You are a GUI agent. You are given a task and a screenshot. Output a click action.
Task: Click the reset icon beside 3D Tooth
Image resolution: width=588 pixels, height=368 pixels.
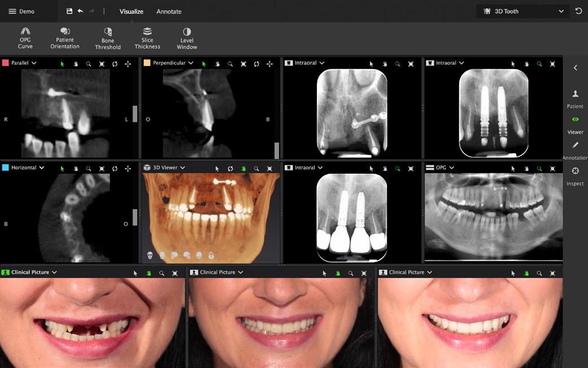pos(578,11)
